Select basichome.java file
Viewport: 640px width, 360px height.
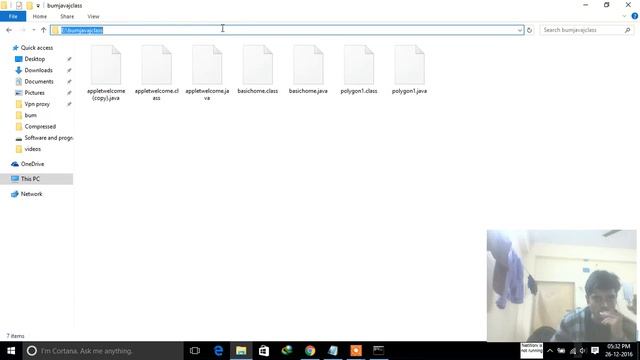308,69
